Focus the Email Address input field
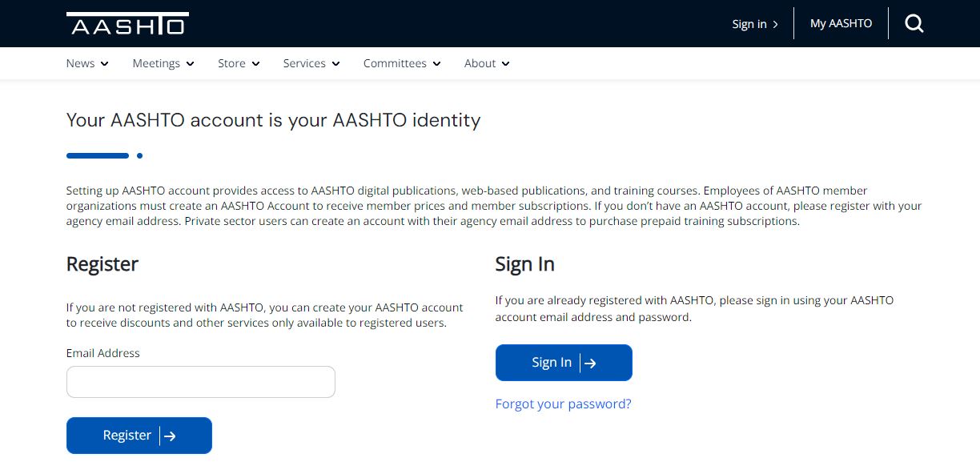This screenshot has height=474, width=980. point(201,382)
